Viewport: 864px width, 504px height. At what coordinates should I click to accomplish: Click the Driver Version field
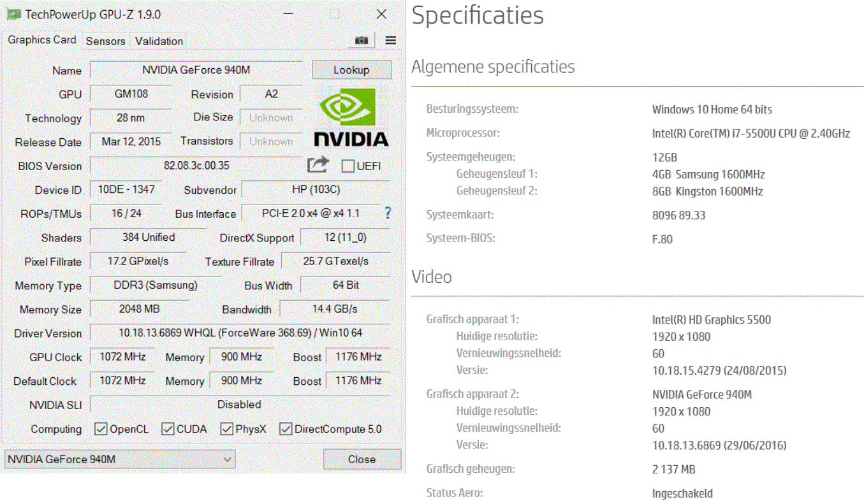240,333
